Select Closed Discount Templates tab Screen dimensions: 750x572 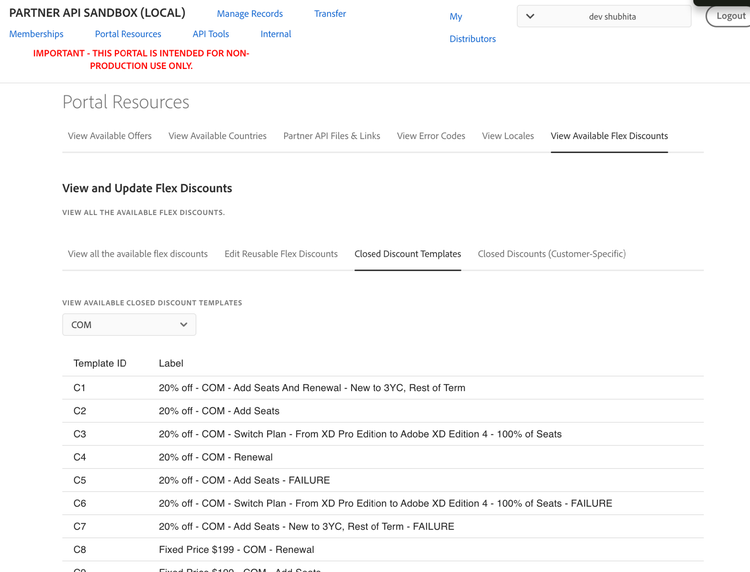pos(408,254)
